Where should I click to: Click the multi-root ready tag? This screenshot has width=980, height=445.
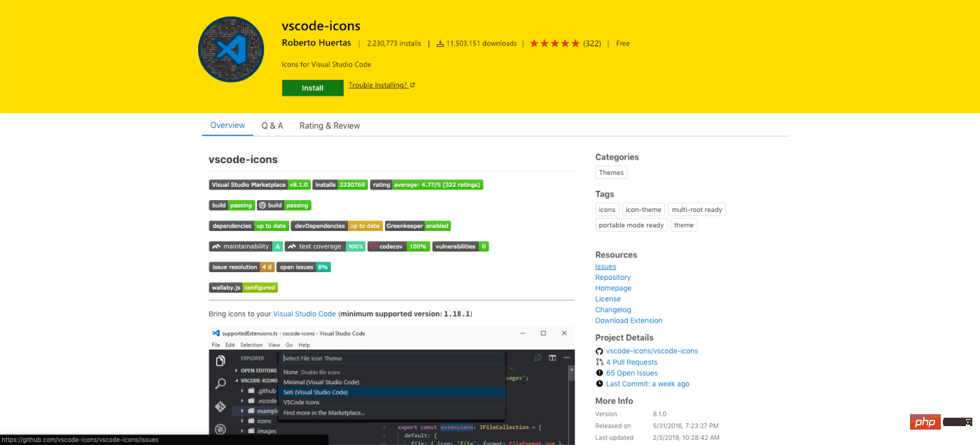(697, 210)
